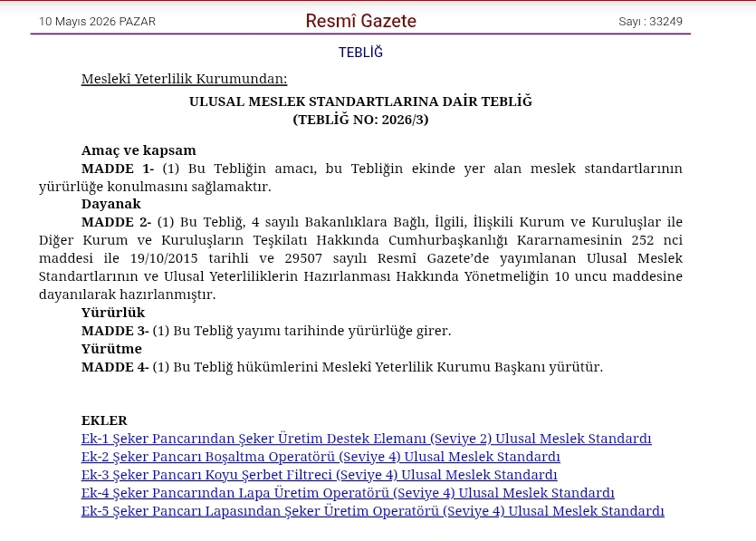The width and height of the screenshot is (756, 541).
Task: Open Ek-2 Şeker Pancarı Boşaltma Operatörü link
Action: click(321, 457)
